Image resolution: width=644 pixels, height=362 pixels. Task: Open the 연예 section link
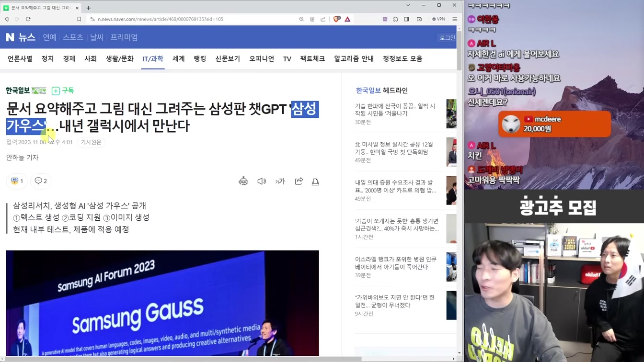[x=49, y=37]
